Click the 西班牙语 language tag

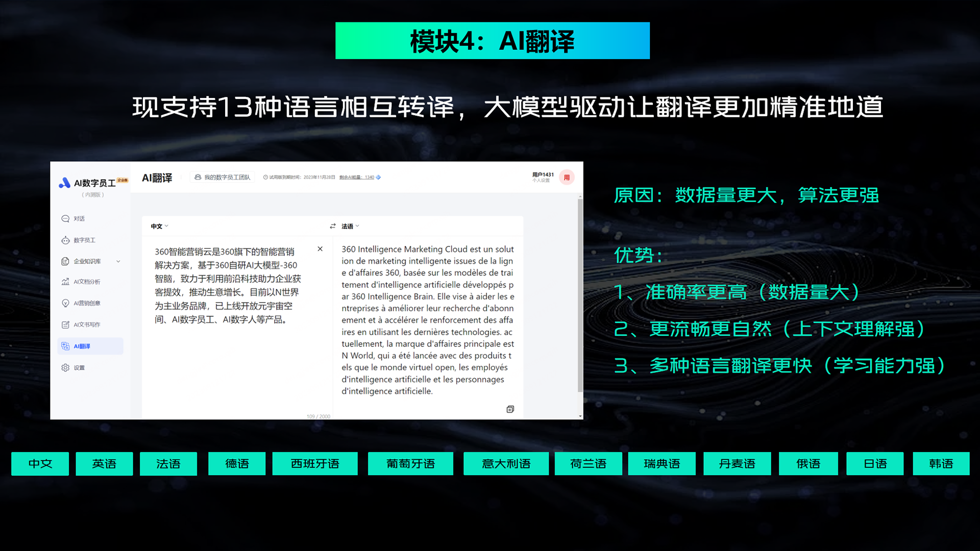coord(315,464)
